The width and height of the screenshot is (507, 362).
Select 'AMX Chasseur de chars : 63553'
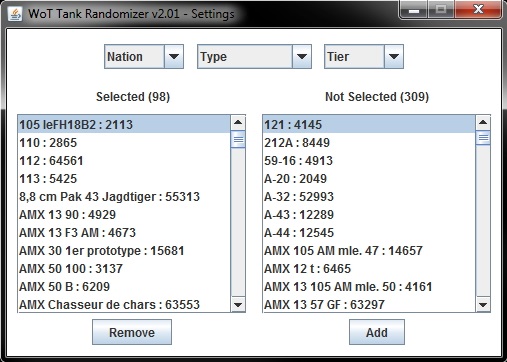(124, 304)
